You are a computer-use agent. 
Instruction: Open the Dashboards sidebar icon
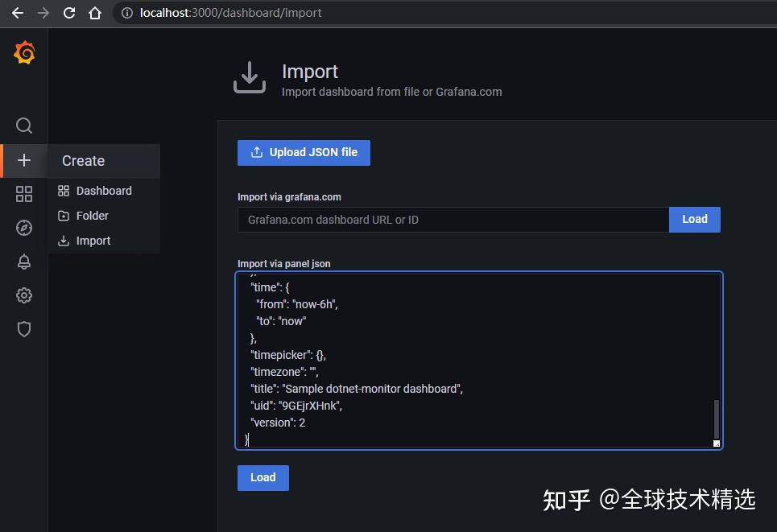pyautogui.click(x=23, y=193)
